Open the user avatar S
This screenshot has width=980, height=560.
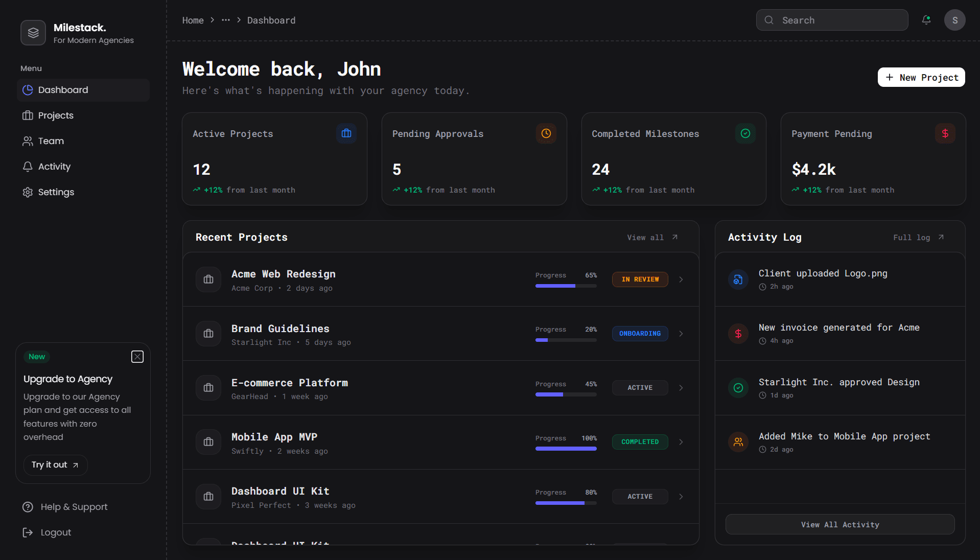pos(954,20)
